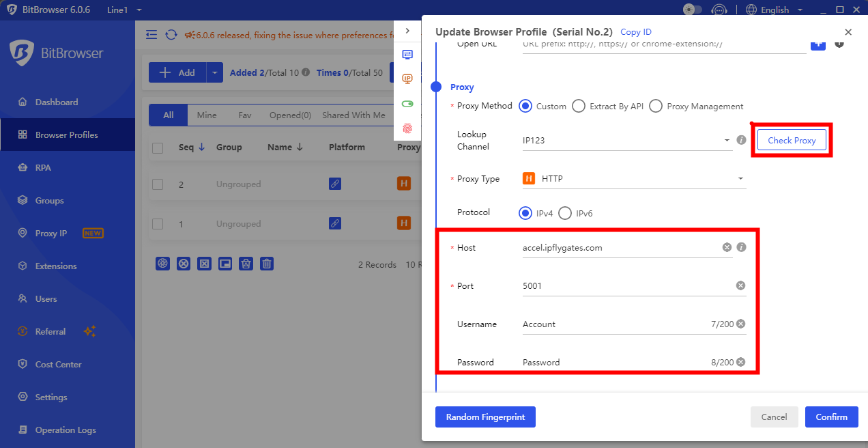Click the Random Fingerprint button

click(x=485, y=417)
